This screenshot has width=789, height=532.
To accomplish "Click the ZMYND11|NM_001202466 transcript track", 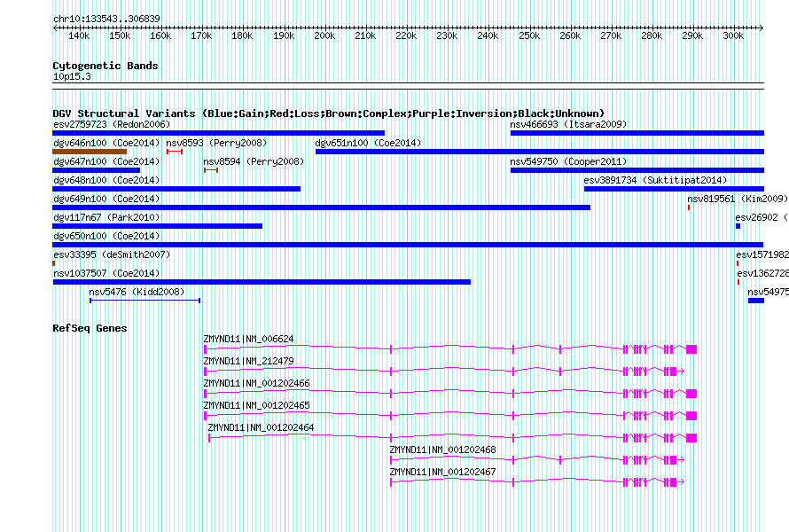I will 450,394.
